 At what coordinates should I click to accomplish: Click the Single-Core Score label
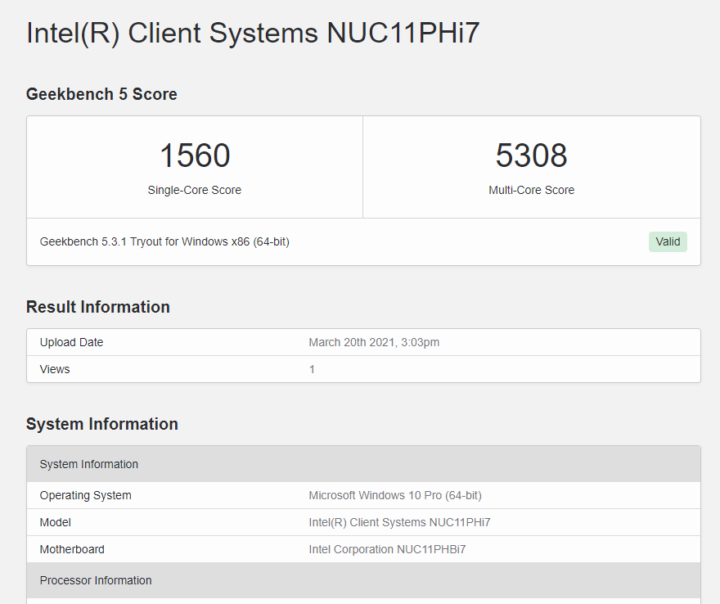point(194,190)
